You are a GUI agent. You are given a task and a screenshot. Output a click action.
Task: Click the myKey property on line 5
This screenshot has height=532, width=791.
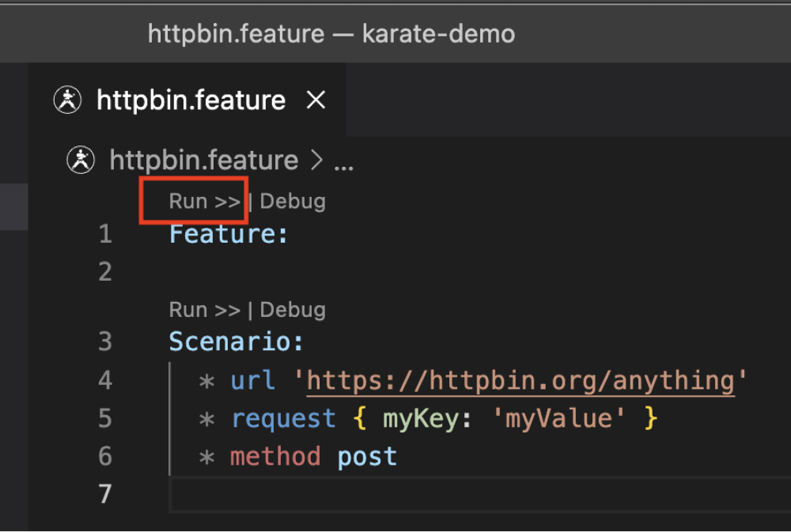coord(421,419)
